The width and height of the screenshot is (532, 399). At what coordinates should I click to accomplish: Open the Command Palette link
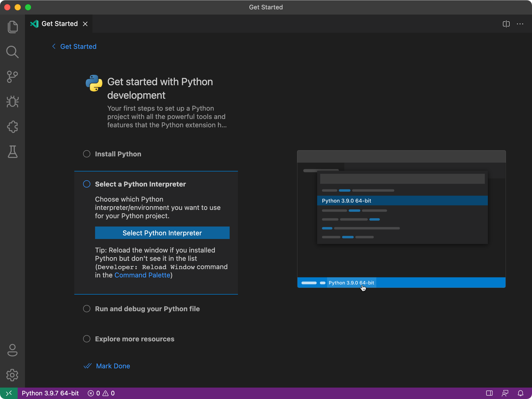tap(142, 275)
